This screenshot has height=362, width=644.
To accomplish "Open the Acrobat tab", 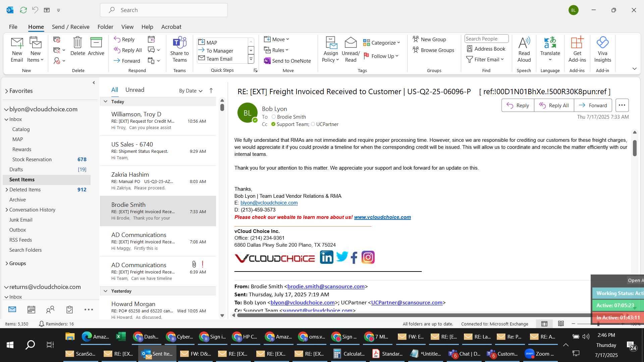I will click(171, 27).
